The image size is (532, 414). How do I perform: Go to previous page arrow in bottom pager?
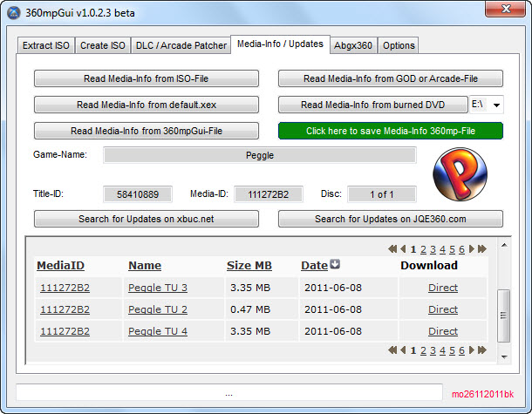(403, 350)
